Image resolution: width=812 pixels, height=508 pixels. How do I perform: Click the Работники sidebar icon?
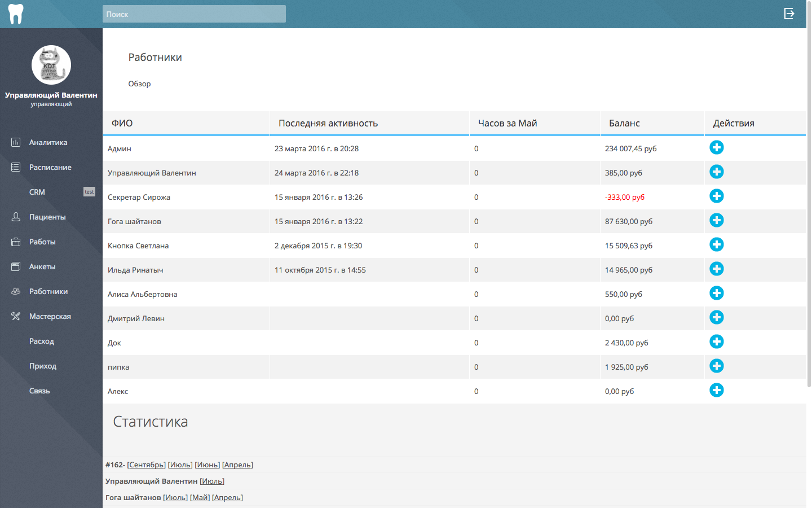16,291
